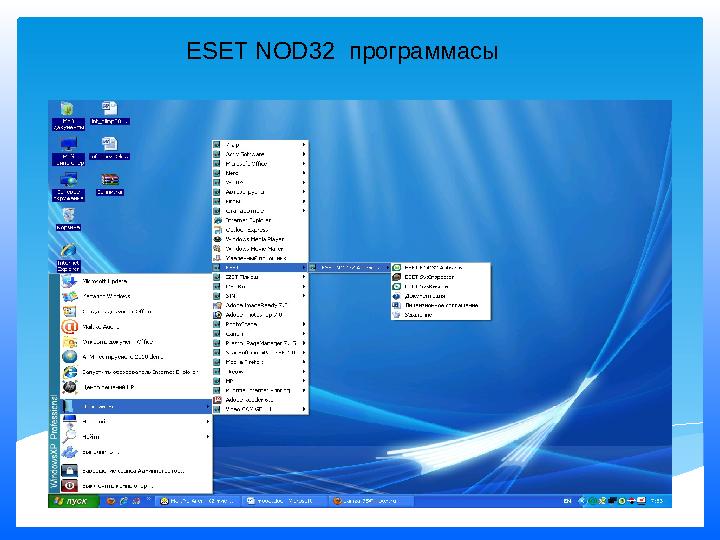720x540 pixels.
Task: Click the Firefox quick launch icon
Action: point(111,501)
